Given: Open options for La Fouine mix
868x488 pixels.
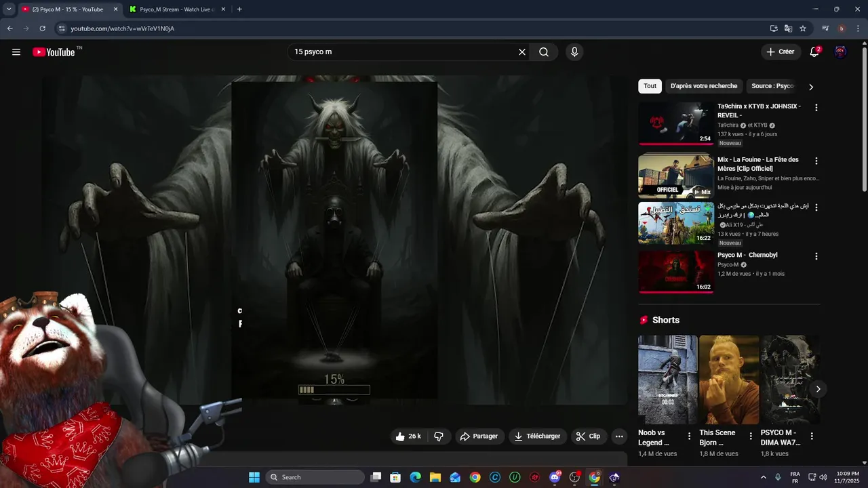Looking at the screenshot, I should click(816, 161).
